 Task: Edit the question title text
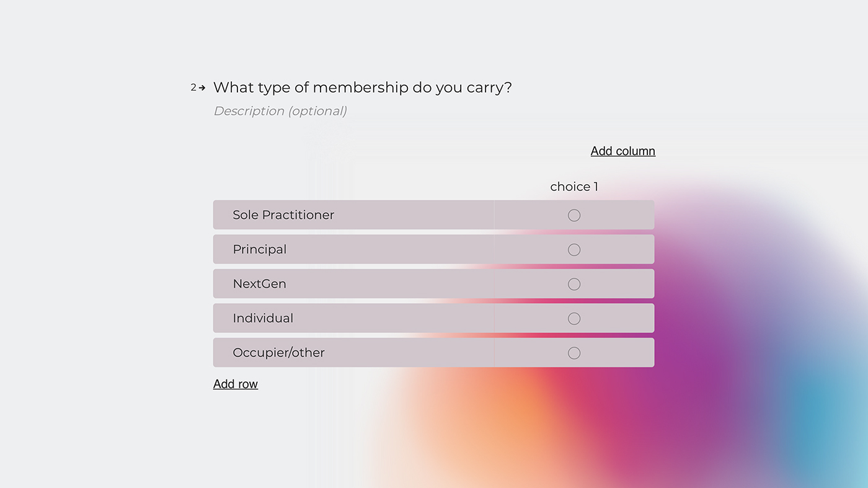click(363, 87)
